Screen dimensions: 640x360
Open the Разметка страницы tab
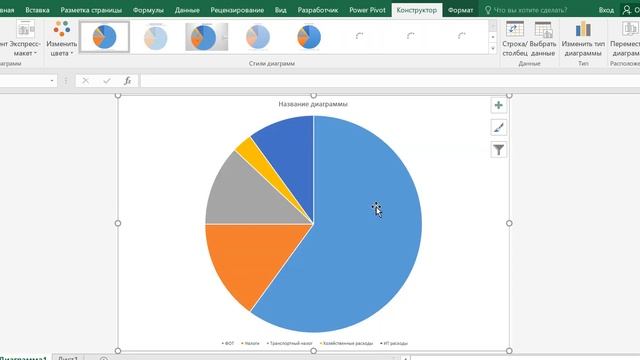(x=91, y=10)
